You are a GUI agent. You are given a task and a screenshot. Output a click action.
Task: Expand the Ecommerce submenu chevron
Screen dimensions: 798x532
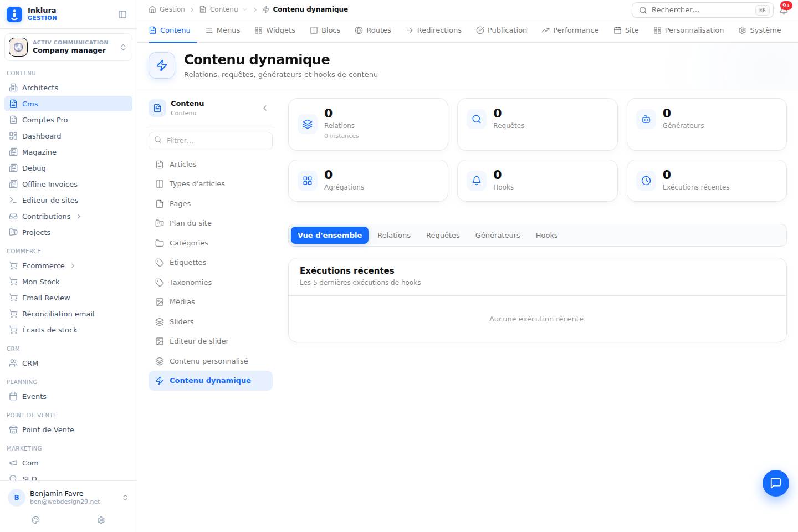click(73, 265)
